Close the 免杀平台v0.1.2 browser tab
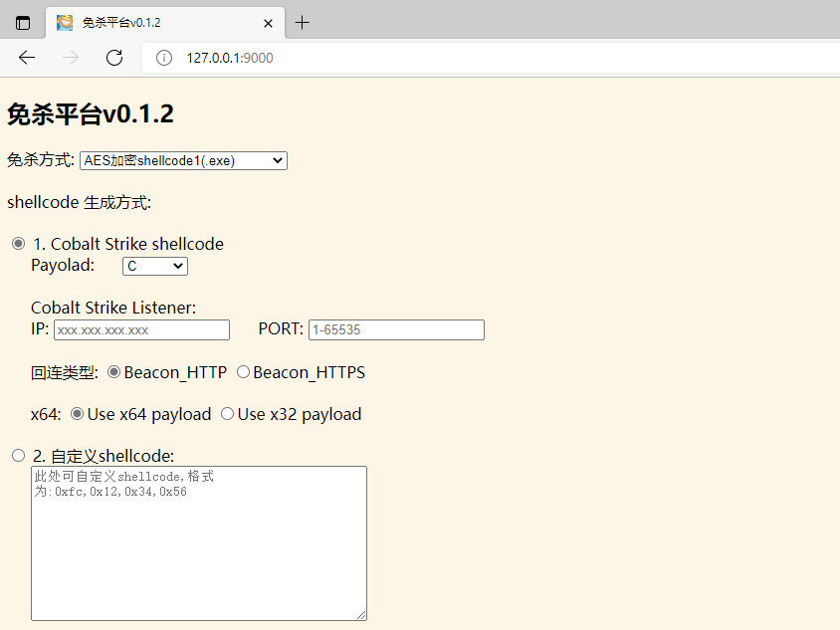840x630 pixels. pyautogui.click(x=268, y=23)
